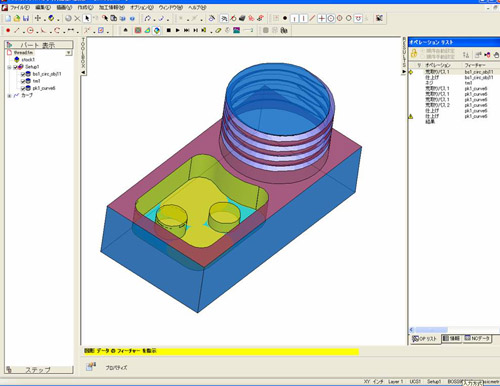Toggle the bs1_circ feature checkbox
500x386 pixels.
(23, 74)
